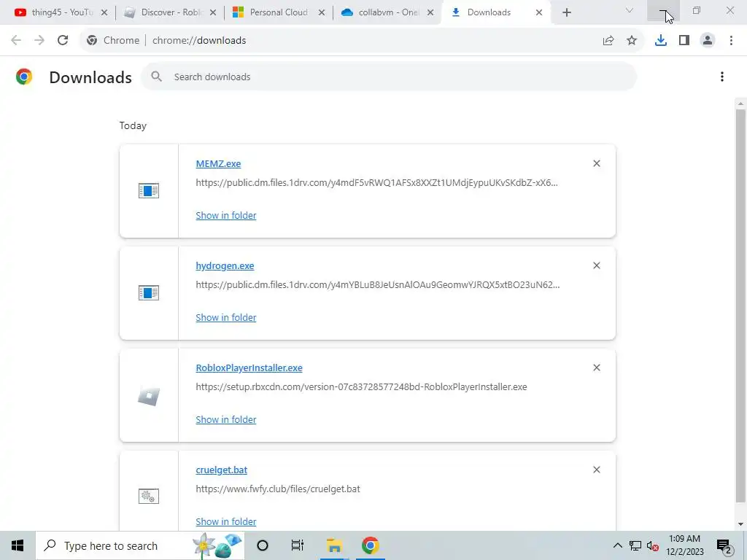The width and height of the screenshot is (747, 560).
Task: Click the downloads page scrollbar thumb
Action: (x=740, y=306)
